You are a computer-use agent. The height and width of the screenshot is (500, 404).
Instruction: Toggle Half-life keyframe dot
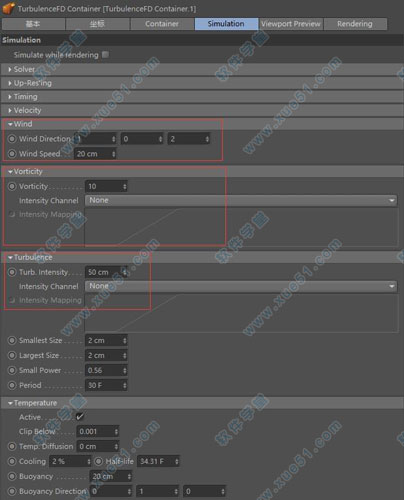point(99,461)
